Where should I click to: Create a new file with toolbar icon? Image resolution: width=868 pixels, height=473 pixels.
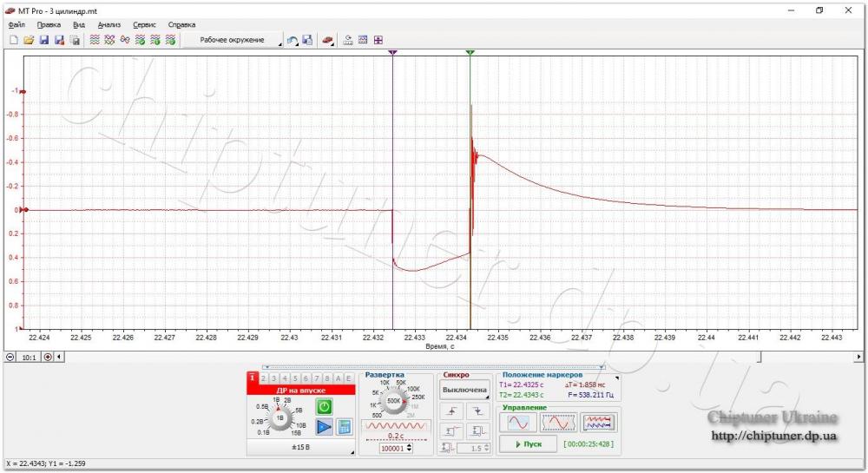(14, 40)
